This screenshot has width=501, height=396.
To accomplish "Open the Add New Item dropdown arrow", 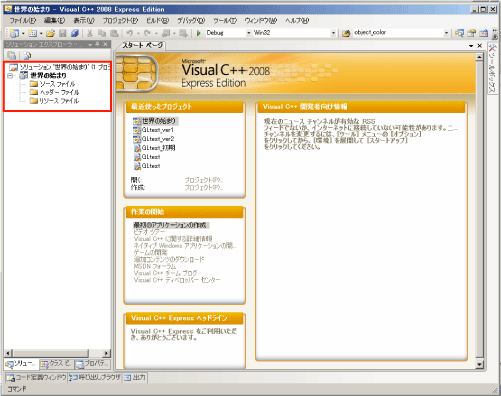I will (x=41, y=33).
